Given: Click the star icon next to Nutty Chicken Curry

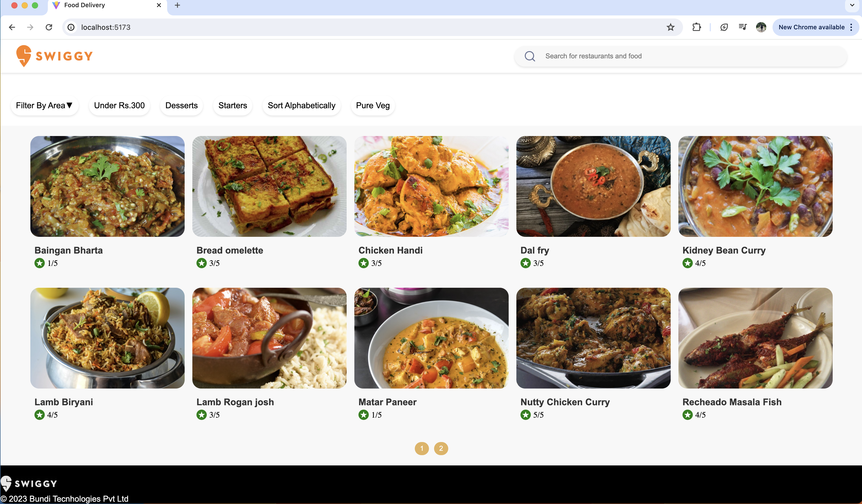Looking at the screenshot, I should click(525, 415).
